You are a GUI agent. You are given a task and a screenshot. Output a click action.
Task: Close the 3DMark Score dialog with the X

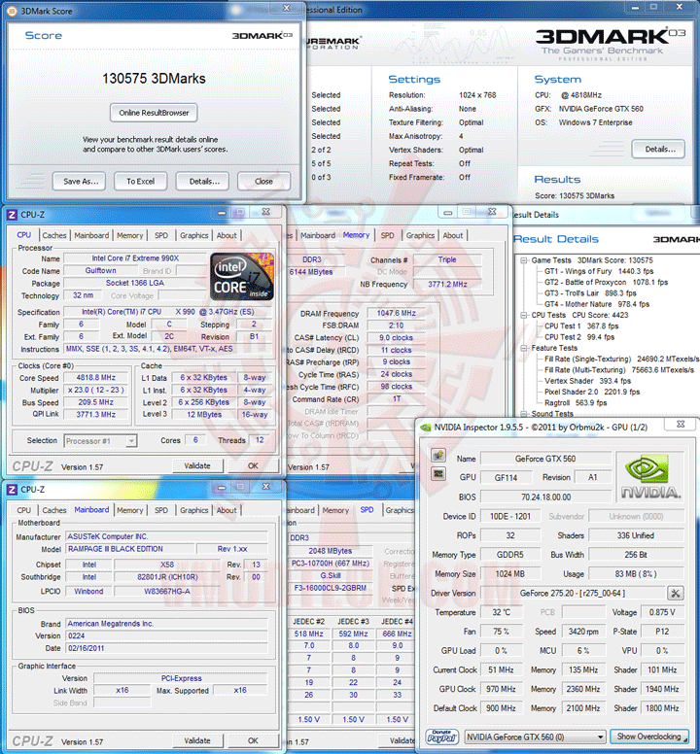pyautogui.click(x=286, y=8)
